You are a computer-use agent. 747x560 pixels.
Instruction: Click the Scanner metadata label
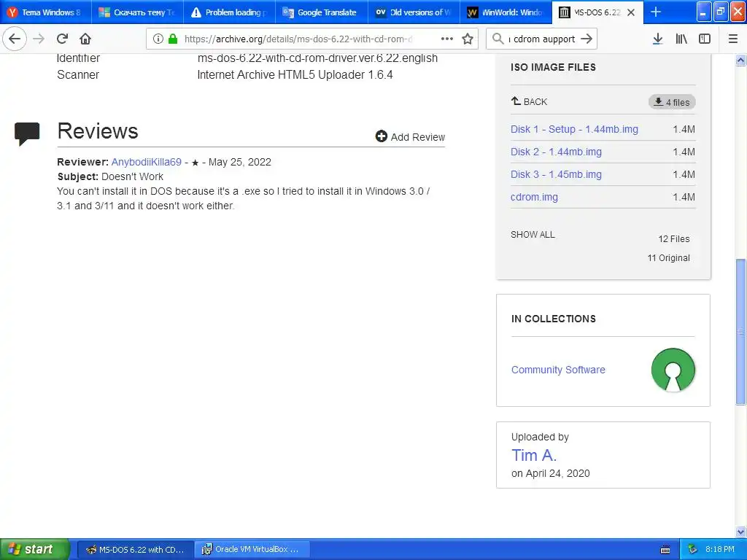click(78, 75)
